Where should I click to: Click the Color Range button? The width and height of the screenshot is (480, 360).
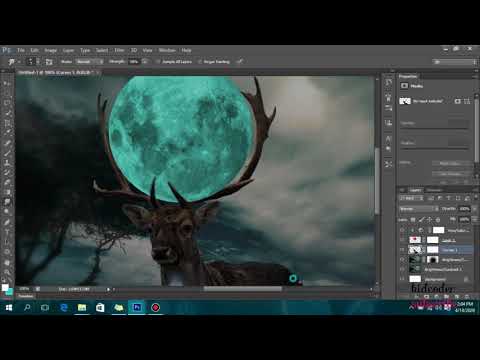tap(450, 173)
